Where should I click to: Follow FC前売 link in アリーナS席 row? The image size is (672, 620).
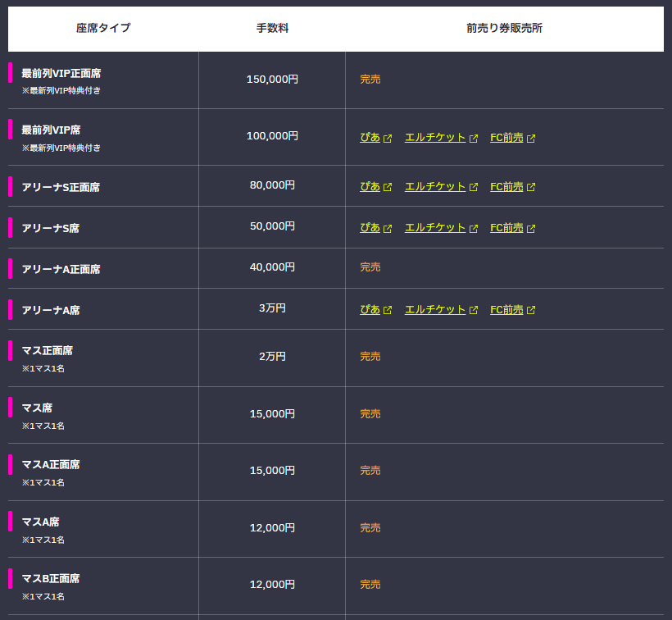click(506, 228)
